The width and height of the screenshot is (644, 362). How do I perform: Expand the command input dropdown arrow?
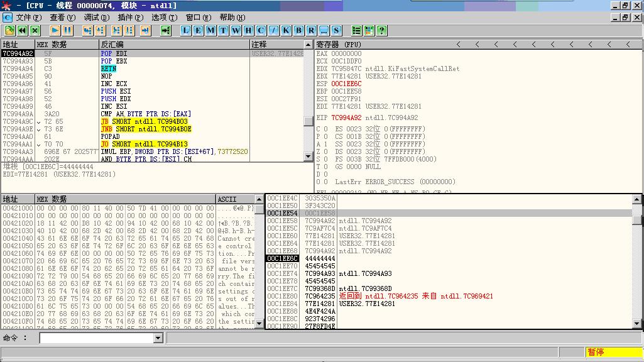158,338
